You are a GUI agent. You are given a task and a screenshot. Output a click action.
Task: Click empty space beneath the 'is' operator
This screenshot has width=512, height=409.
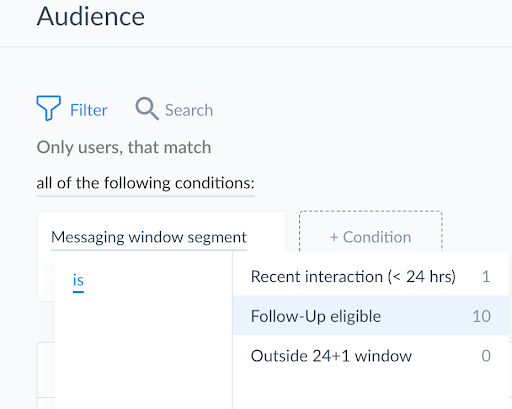point(143,350)
